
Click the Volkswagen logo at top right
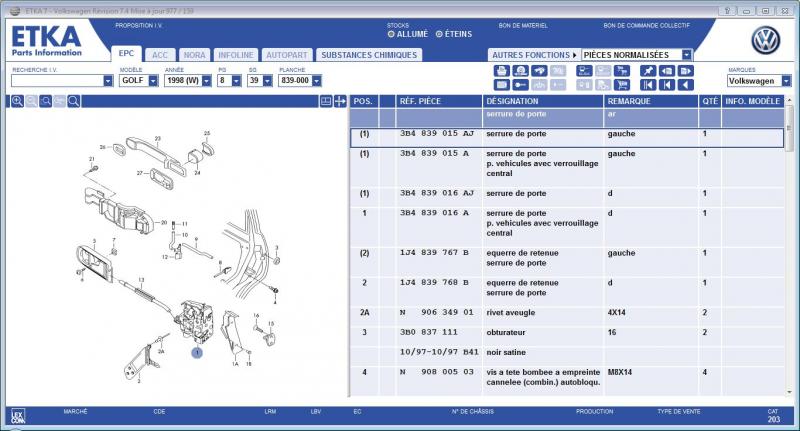tap(765, 41)
